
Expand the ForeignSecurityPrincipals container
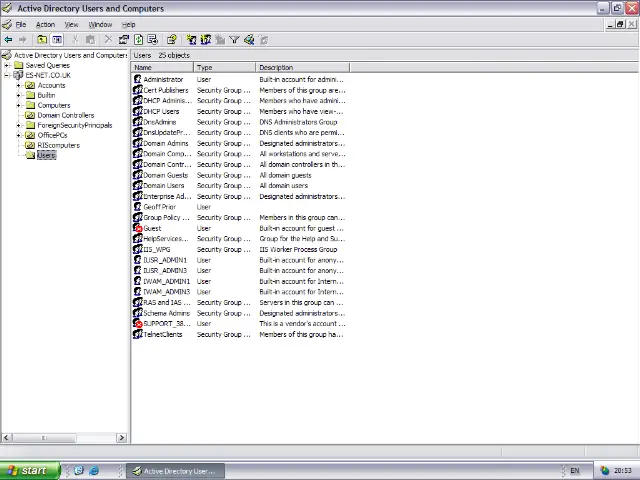click(18, 125)
